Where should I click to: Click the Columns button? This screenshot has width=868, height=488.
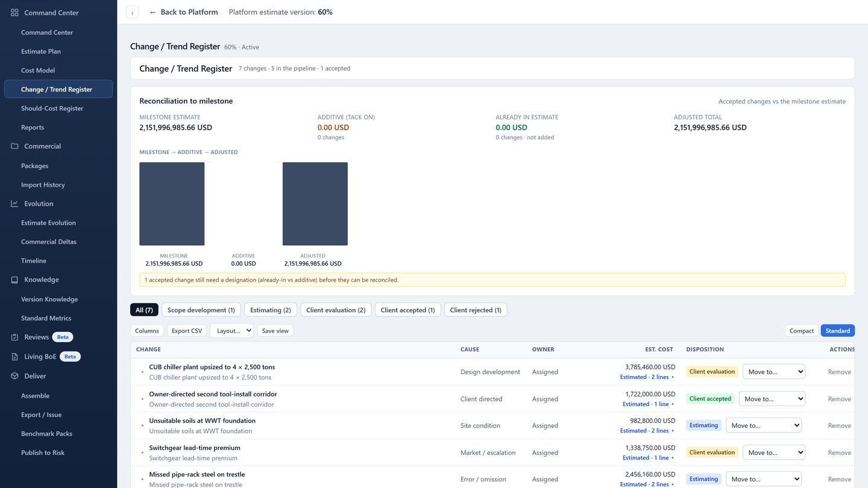coord(147,331)
